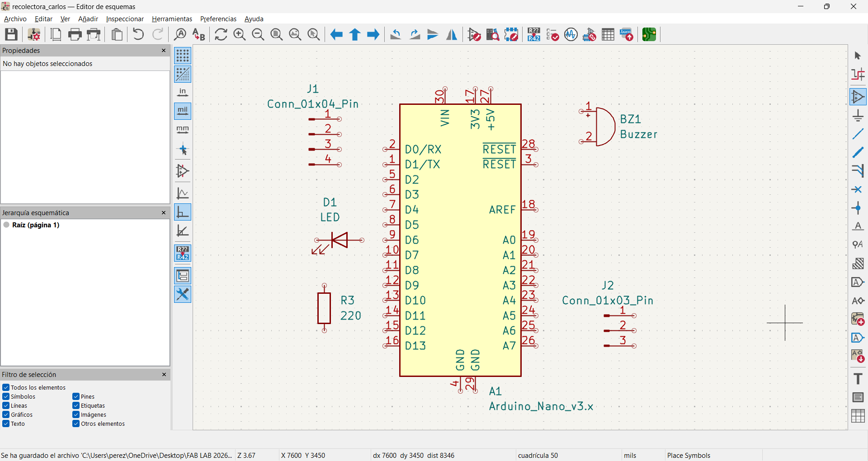This screenshot has height=461, width=868.
Task: Switch units to millimeters
Action: click(x=183, y=130)
